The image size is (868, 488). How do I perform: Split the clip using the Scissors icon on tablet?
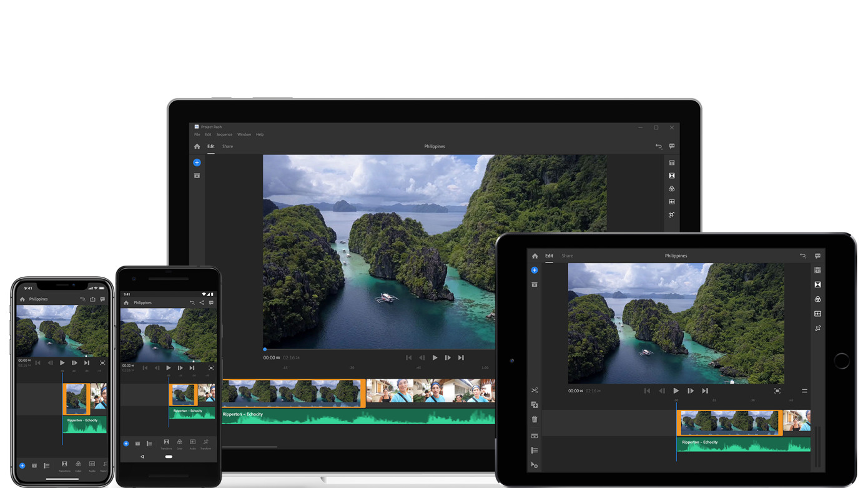click(535, 389)
